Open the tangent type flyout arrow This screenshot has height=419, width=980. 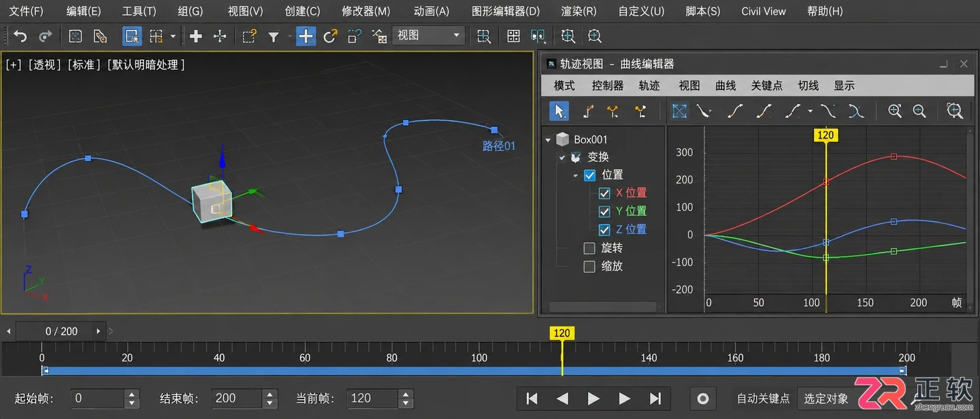click(x=810, y=111)
